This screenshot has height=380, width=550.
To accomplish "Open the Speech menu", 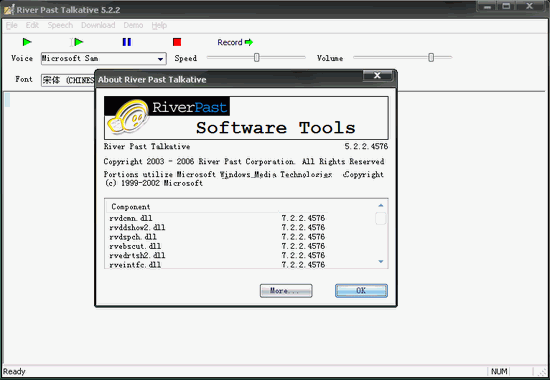I will [x=60, y=25].
